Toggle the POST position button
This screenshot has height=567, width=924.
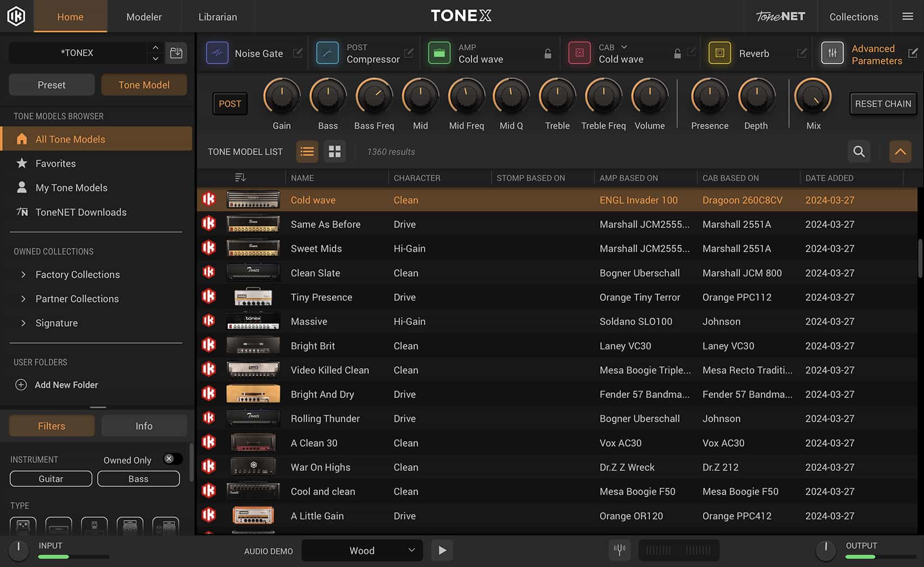230,103
